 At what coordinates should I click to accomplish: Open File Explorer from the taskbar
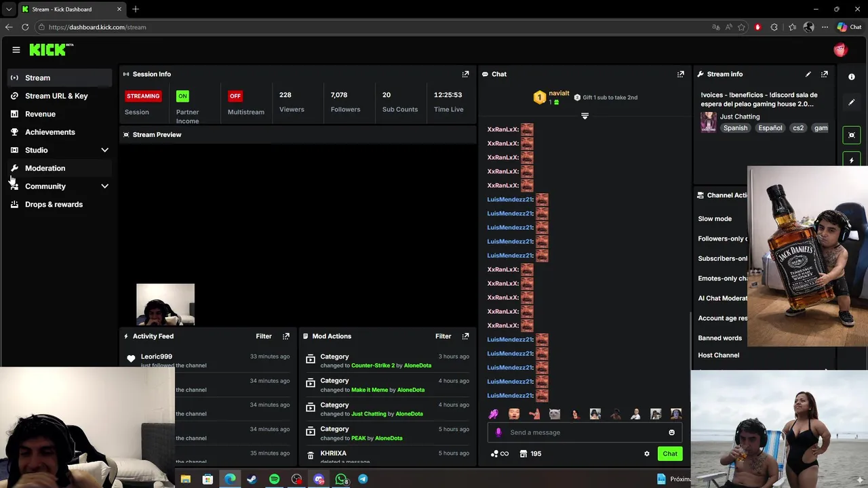tap(185, 479)
